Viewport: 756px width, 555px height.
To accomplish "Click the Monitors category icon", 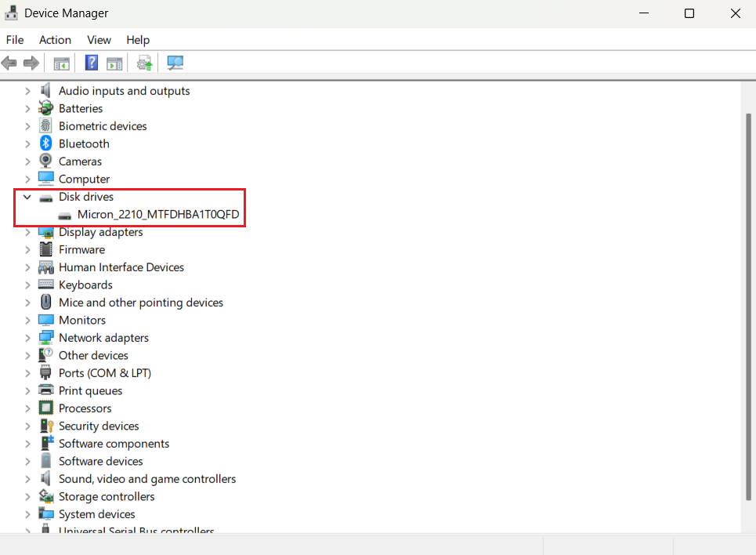I will click(46, 320).
